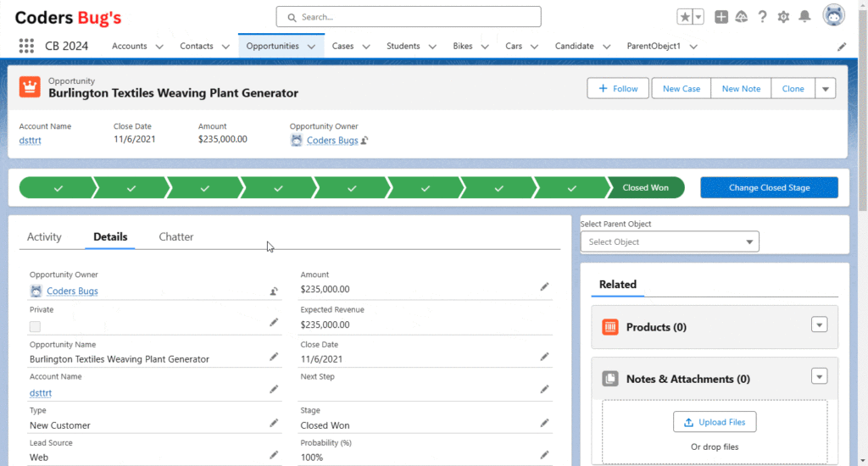Click the favorites star icon
This screenshot has width=868, height=466.
pos(685,17)
